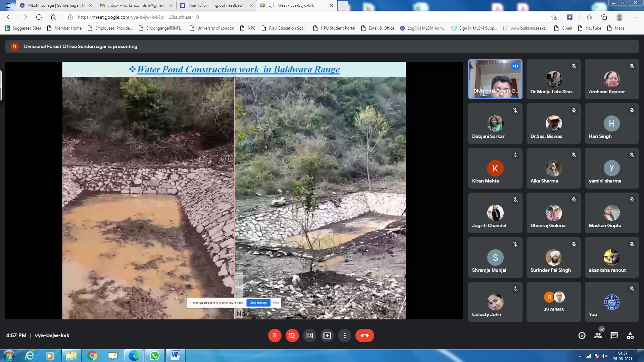Close the MLSM College tab
This screenshot has width=644, height=362.
(91, 5)
